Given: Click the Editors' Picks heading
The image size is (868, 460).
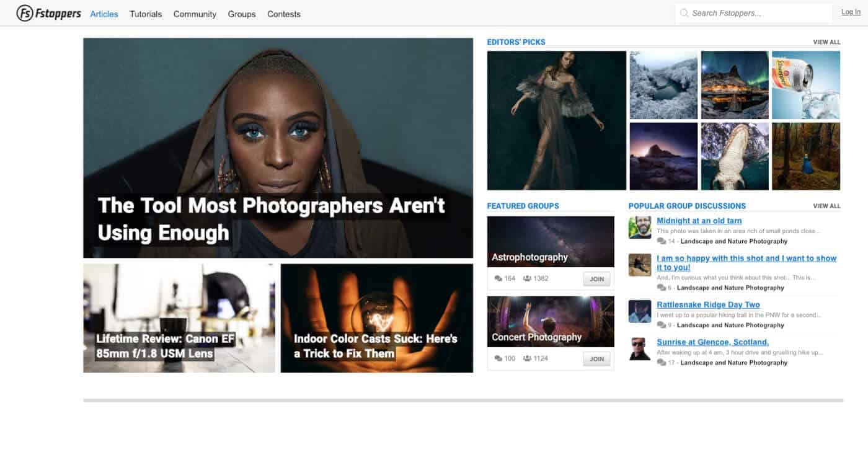Looking at the screenshot, I should click(516, 42).
